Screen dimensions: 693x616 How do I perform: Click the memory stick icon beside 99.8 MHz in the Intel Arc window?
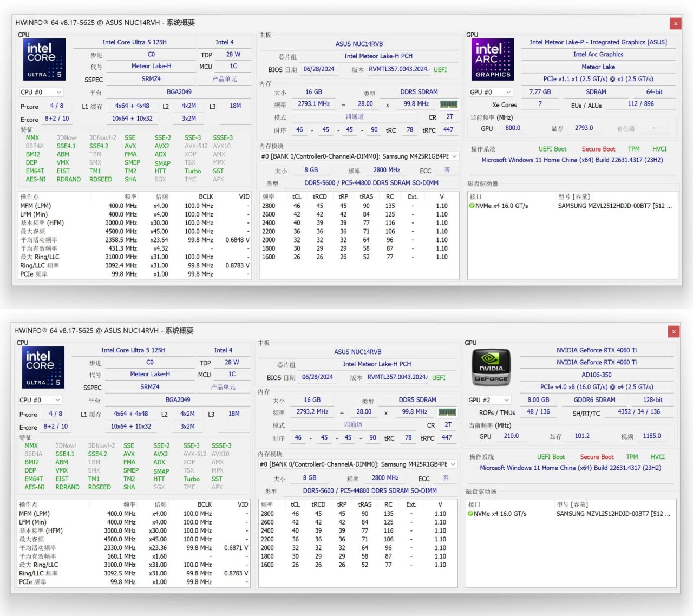pyautogui.click(x=449, y=104)
